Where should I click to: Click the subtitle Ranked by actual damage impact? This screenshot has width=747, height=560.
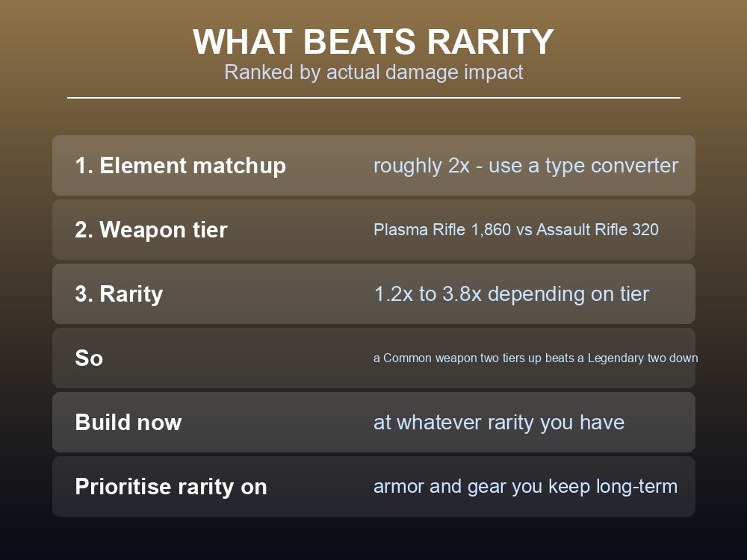373,72
